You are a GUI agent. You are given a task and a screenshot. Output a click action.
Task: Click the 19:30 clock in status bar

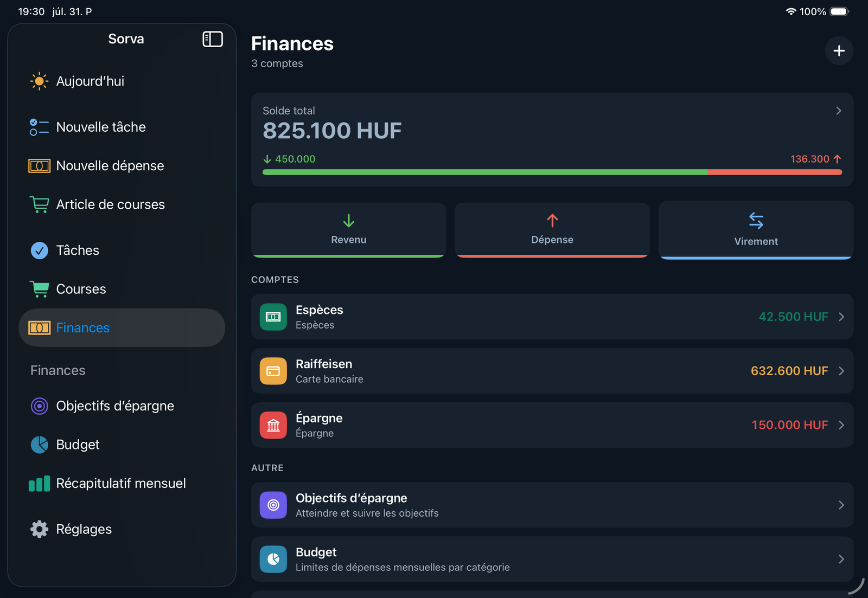coord(31,11)
